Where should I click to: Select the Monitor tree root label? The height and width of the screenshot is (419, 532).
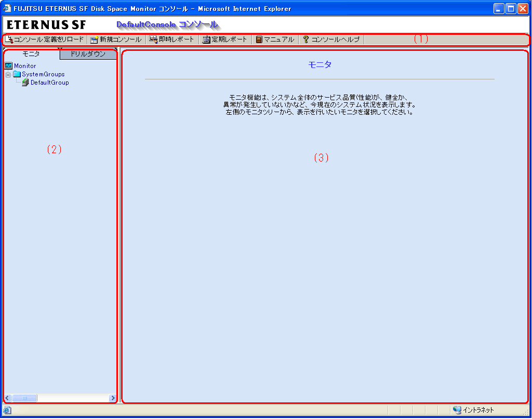[25, 66]
